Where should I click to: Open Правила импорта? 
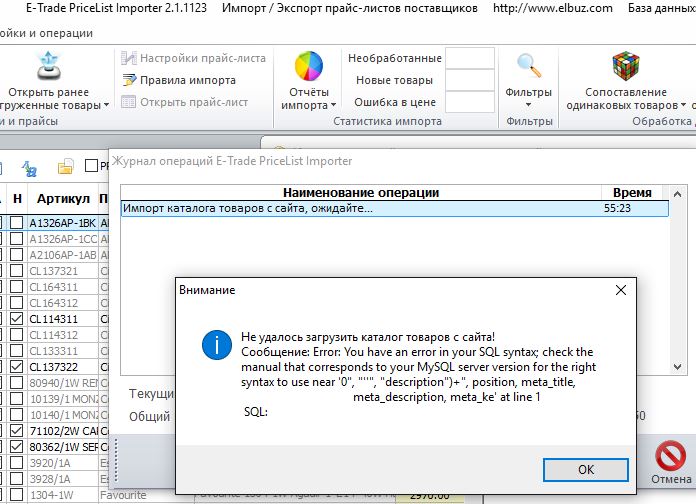coord(188,80)
